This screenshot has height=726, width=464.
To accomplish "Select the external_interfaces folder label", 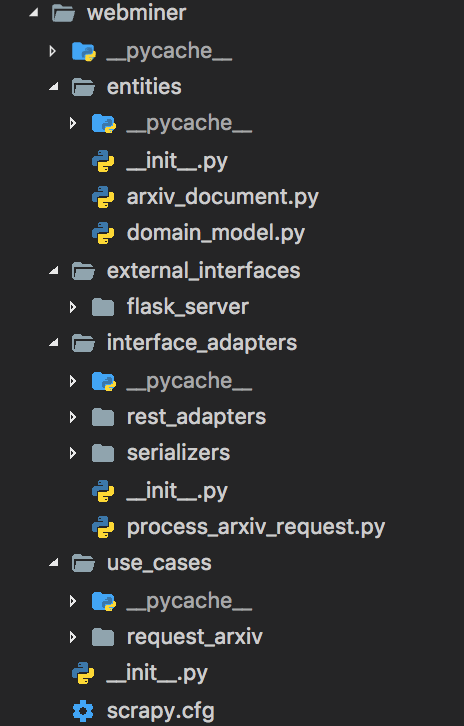I will pos(203,271).
